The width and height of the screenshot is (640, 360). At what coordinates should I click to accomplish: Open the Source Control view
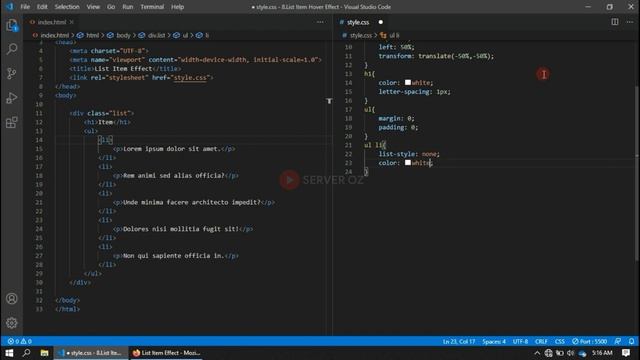pos(12,73)
